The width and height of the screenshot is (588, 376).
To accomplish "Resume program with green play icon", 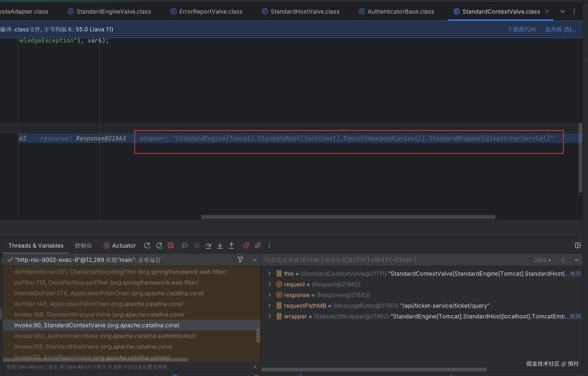I will (x=185, y=245).
